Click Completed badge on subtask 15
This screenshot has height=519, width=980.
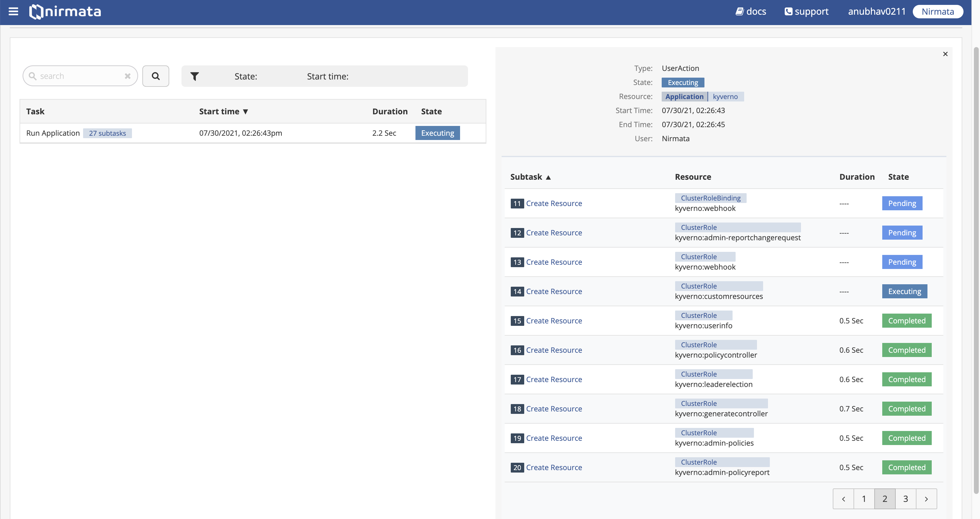pos(907,321)
